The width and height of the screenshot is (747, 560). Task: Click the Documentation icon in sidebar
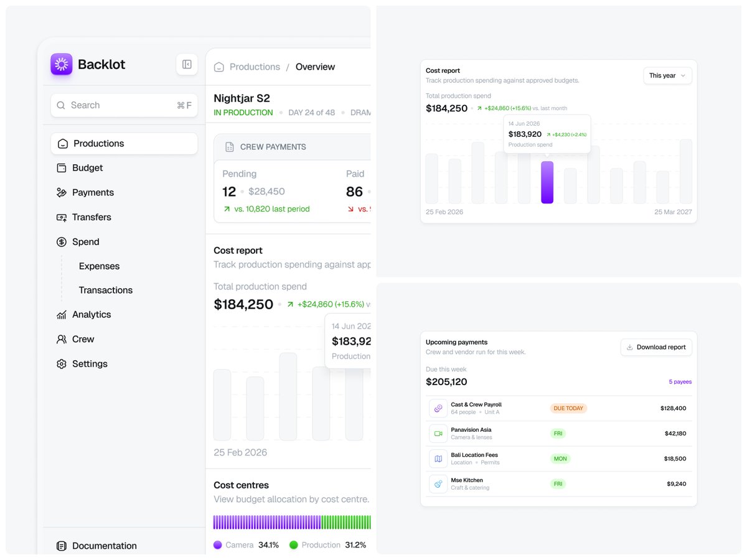62,546
